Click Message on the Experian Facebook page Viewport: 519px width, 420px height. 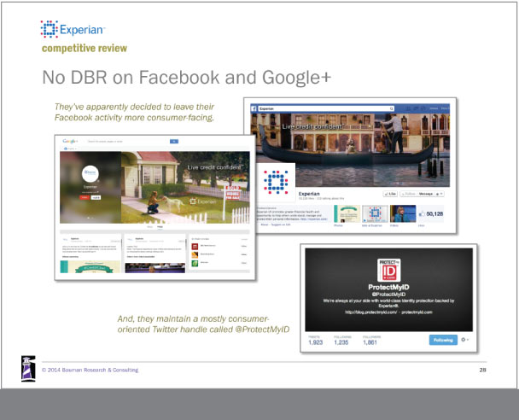tap(425, 194)
